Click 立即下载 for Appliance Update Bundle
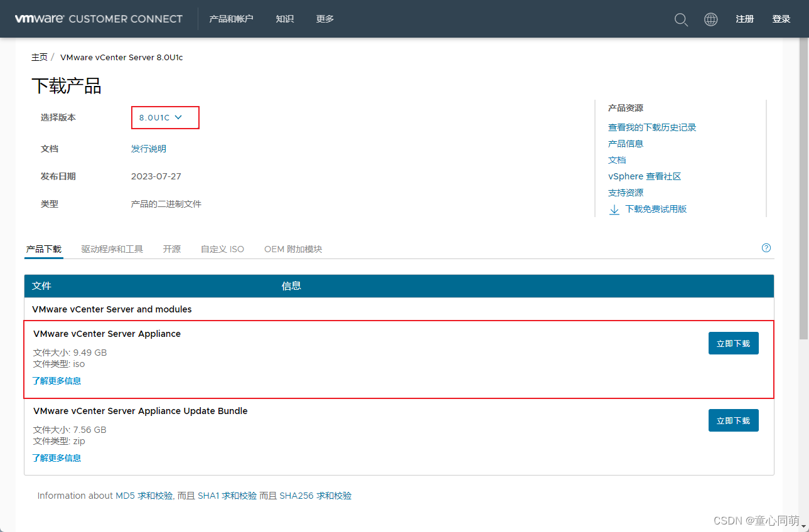Image resolution: width=809 pixels, height=532 pixels. 733,420
